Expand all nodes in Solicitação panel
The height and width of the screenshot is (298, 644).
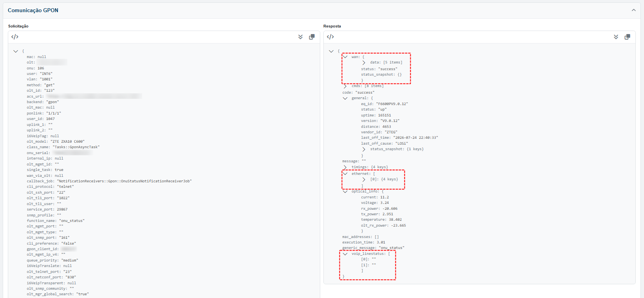pos(300,37)
